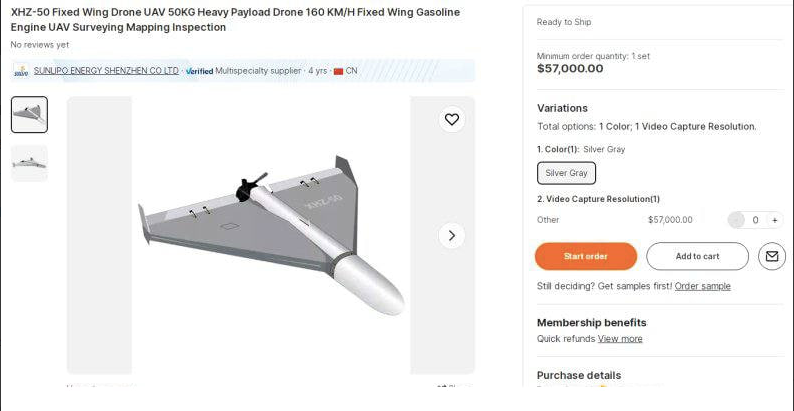The height and width of the screenshot is (411, 794).
Task: Add the drone to favorites with the heart icon
Action: pyautogui.click(x=452, y=119)
